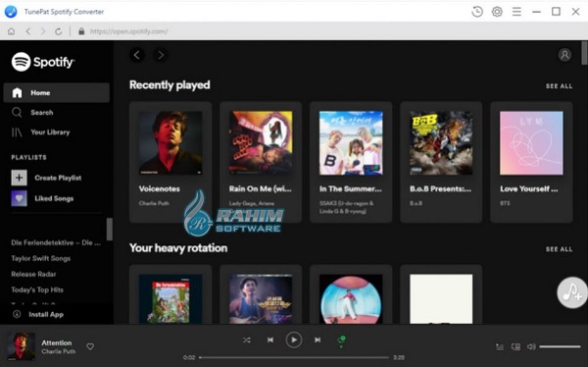Click See All for Your heavy rotation

tap(559, 249)
